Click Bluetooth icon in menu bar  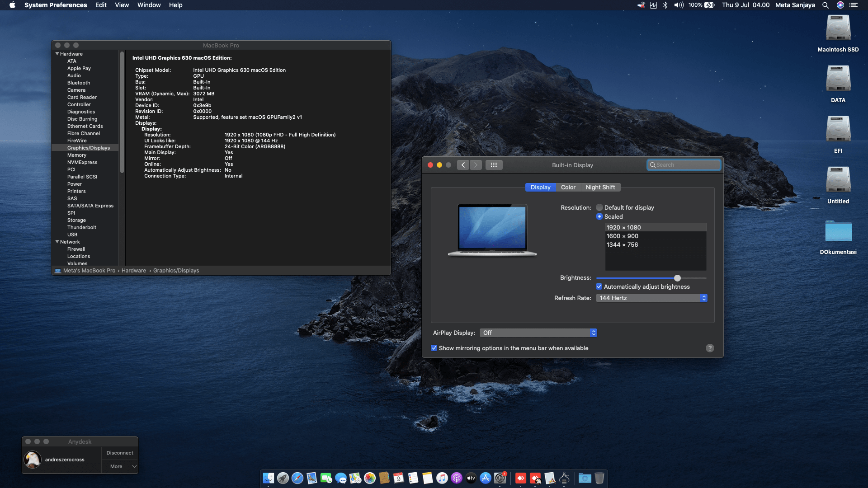[665, 5]
